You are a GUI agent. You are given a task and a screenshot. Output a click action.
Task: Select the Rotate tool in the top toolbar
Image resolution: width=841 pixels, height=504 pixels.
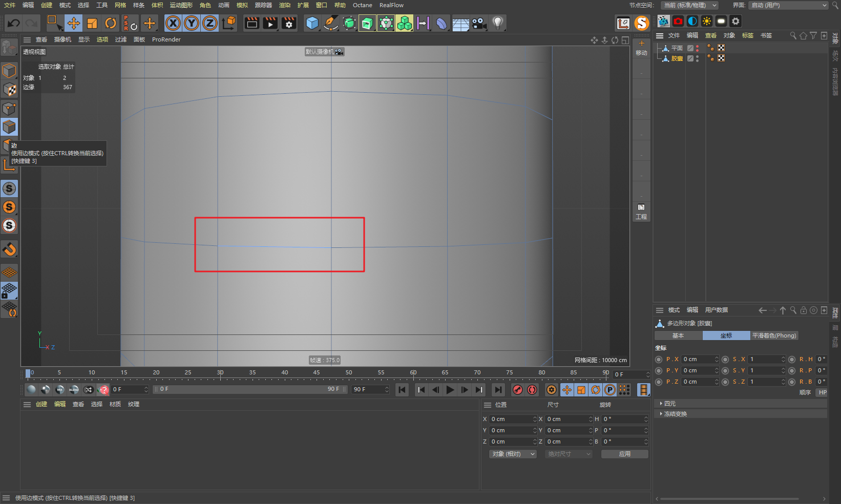click(111, 23)
